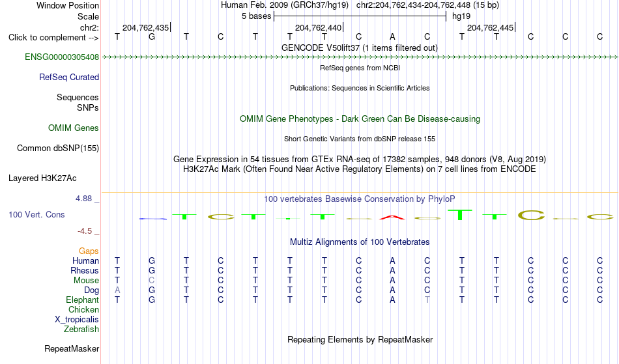
Task: Click the OMIM Gene Phenotypes track title
Action: point(360,119)
